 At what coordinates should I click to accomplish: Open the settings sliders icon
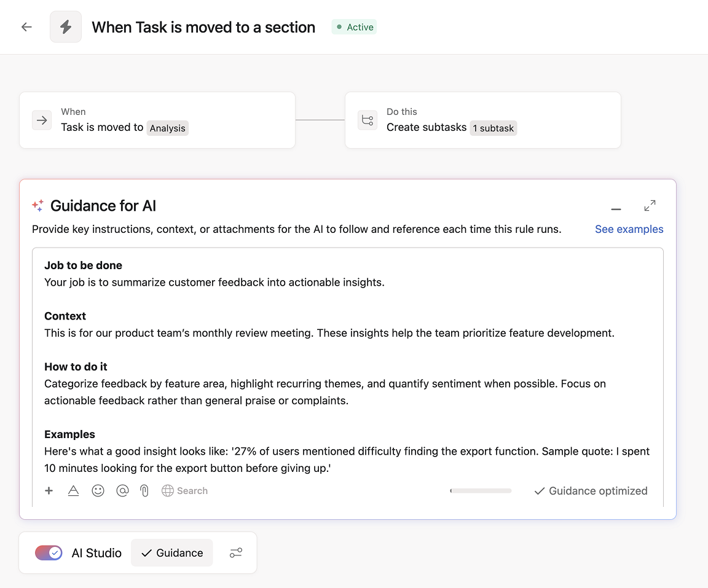[236, 553]
